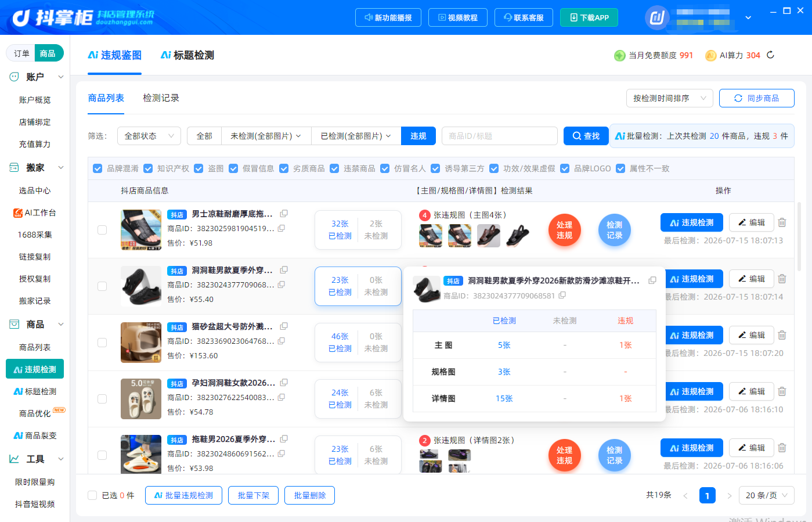Copy product ID 3823025981904519
The image size is (812, 522).
(x=281, y=228)
